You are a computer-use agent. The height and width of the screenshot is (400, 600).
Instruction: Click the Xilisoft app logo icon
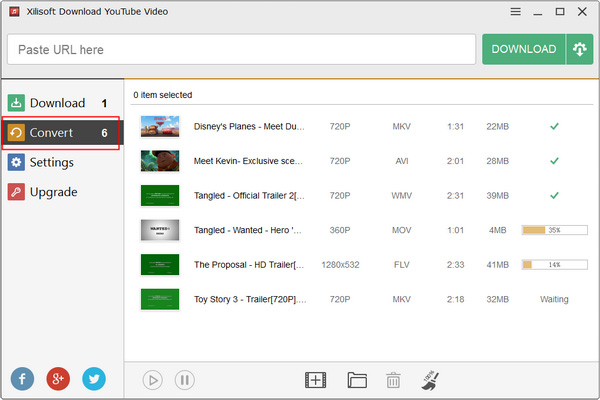(14, 11)
